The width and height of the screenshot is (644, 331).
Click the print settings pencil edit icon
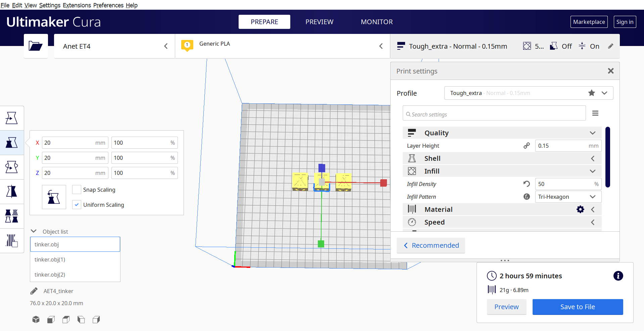[x=611, y=46]
